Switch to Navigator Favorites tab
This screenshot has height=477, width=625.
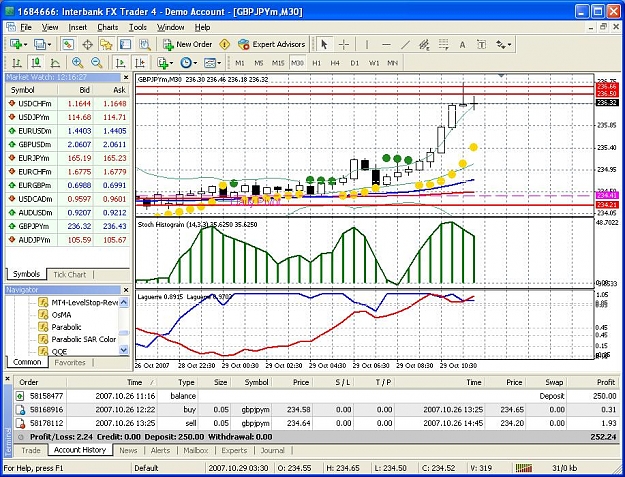[x=70, y=362]
